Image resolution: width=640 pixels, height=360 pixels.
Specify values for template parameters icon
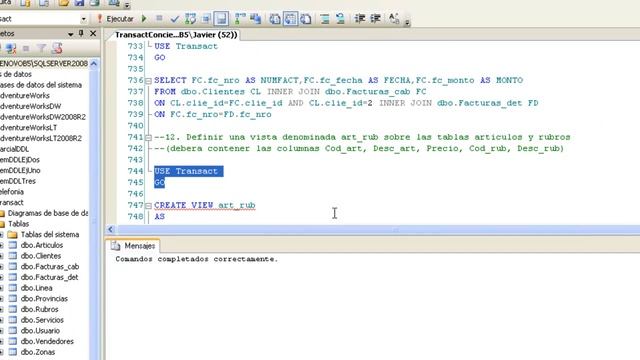pyautogui.click(x=394, y=18)
